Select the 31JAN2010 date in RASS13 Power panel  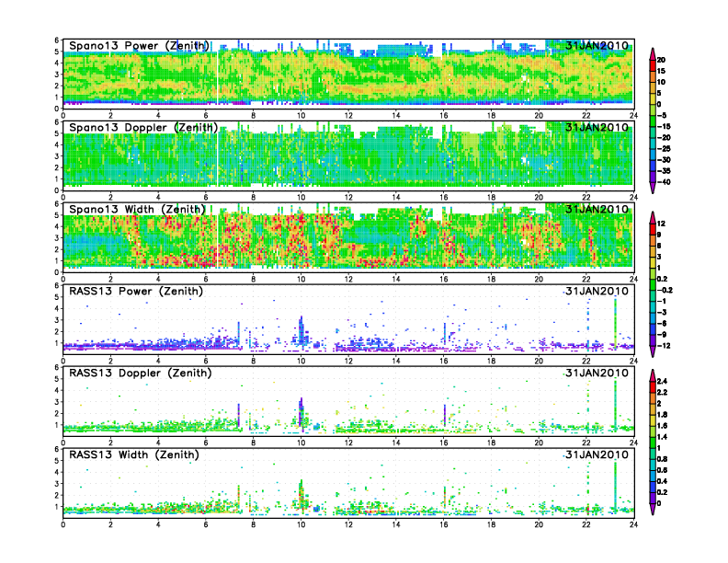597,292
